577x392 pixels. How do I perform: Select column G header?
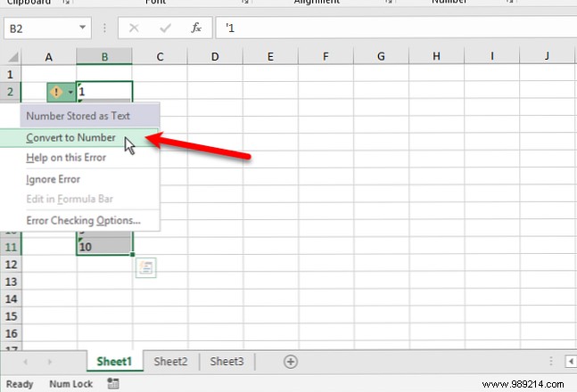point(381,57)
